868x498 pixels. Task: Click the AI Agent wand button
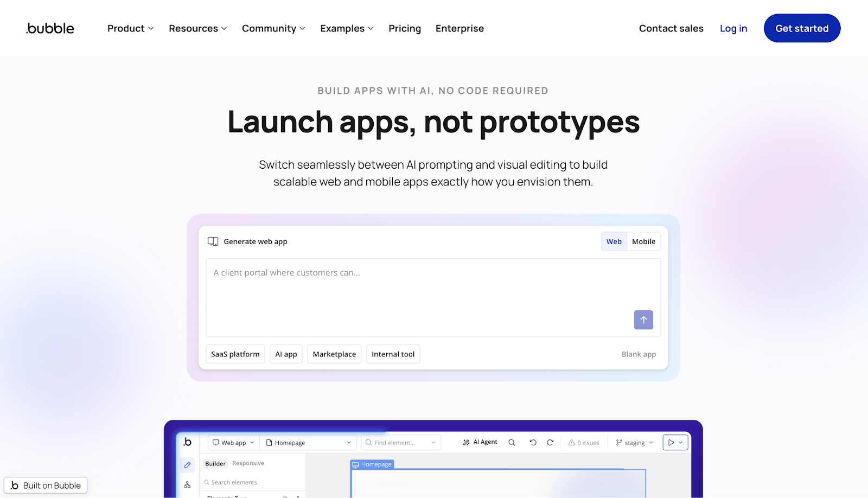pos(480,442)
